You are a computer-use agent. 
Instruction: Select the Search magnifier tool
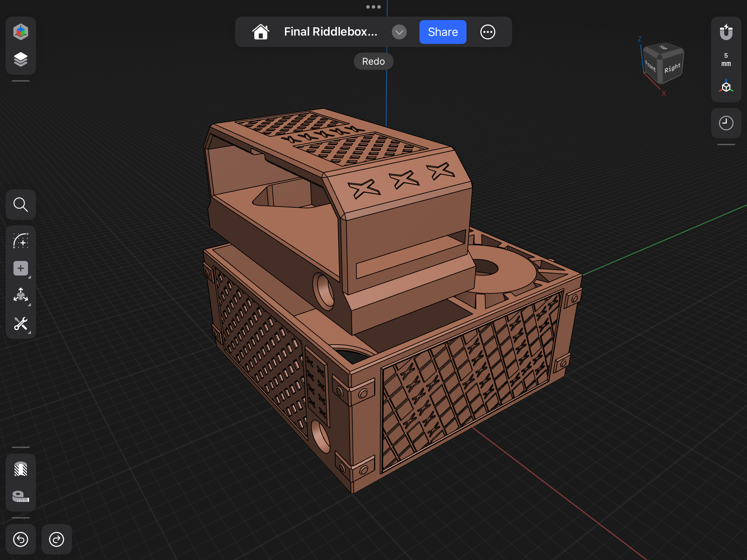click(21, 205)
